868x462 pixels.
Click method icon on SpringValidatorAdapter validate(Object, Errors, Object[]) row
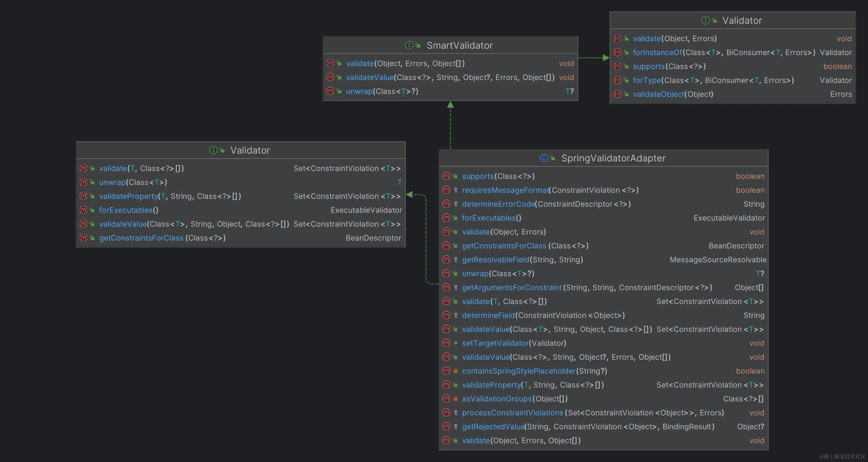446,440
